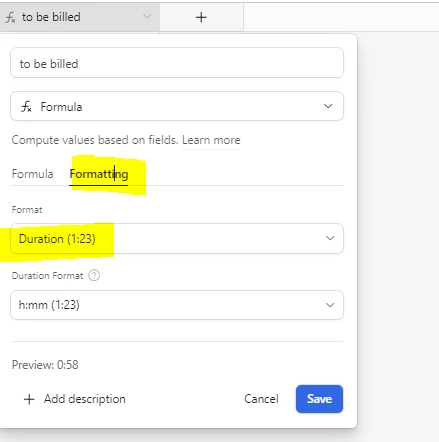Open the h:mm (1:23) duration format dropdown
The width and height of the screenshot is (439, 442).
point(177,305)
